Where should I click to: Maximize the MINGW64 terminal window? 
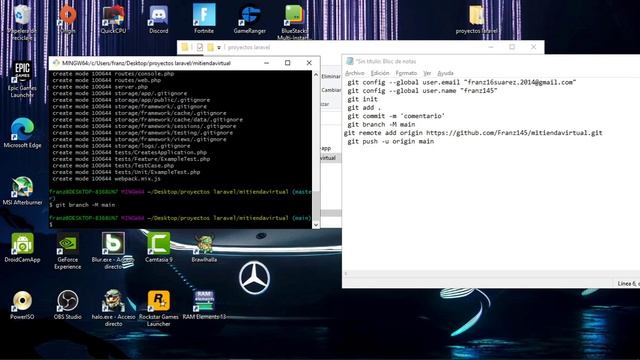coord(287,63)
